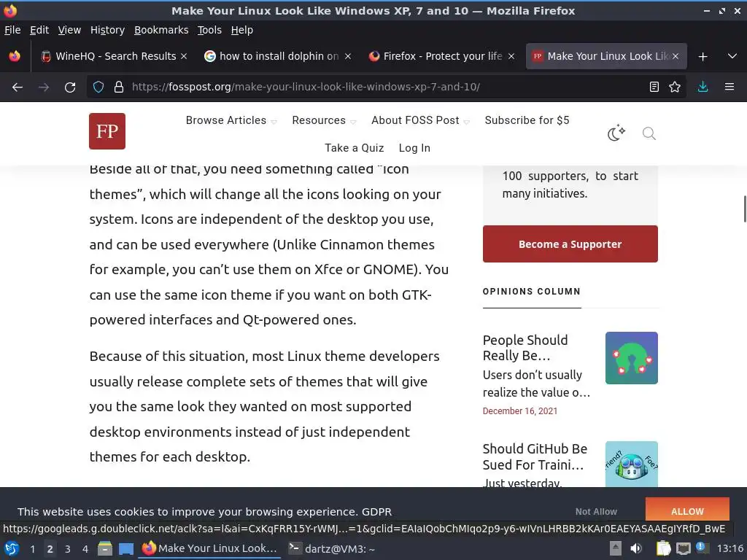Switch to workspace 3
The width and height of the screenshot is (747, 560).
(68, 549)
